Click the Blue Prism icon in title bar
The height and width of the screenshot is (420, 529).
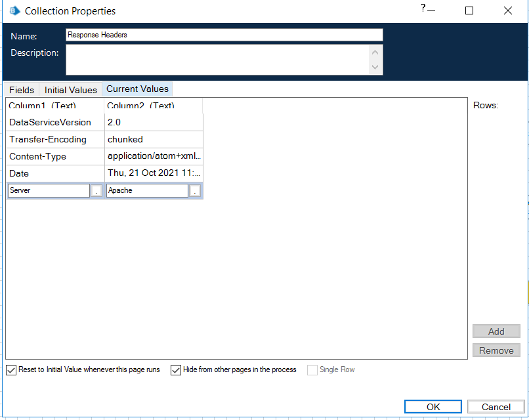tap(14, 10)
